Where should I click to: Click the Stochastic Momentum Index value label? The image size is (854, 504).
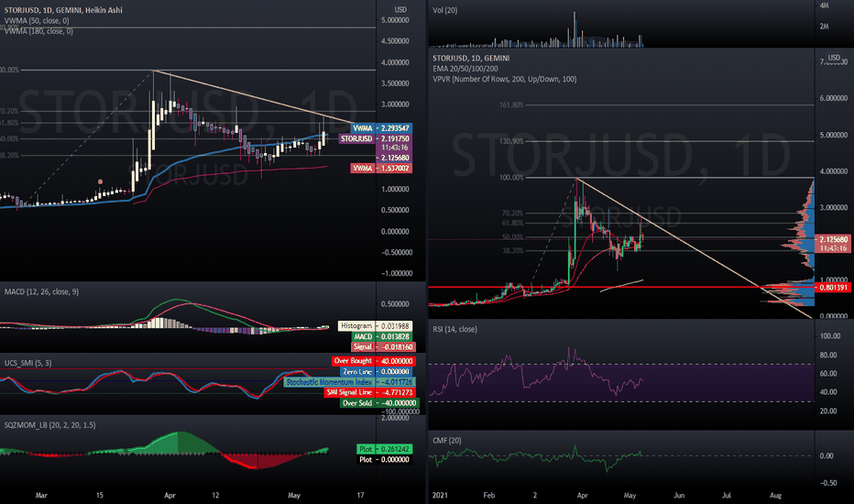click(x=350, y=382)
